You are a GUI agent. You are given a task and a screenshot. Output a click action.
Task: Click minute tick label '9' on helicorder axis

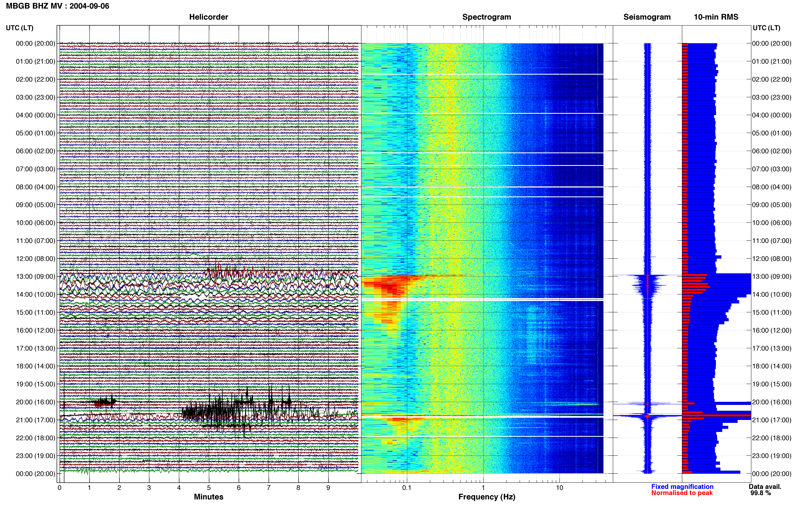[x=328, y=488]
